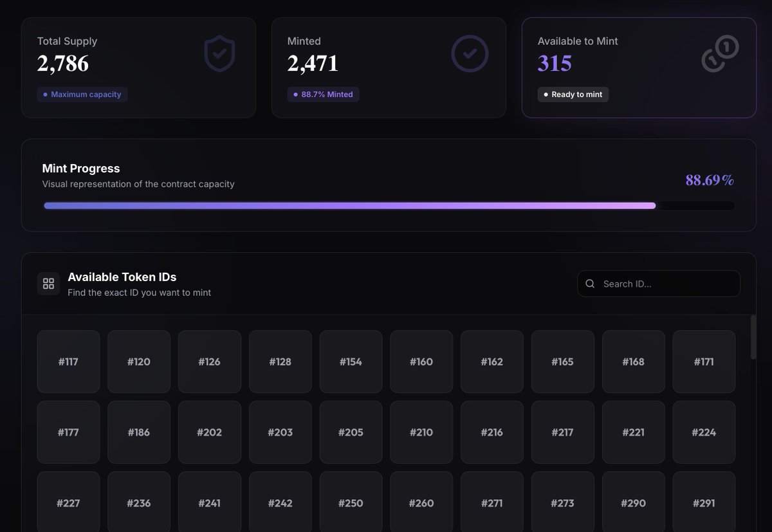The height and width of the screenshot is (532, 772).
Task: Click the 88.7% Minted badge
Action: click(323, 95)
